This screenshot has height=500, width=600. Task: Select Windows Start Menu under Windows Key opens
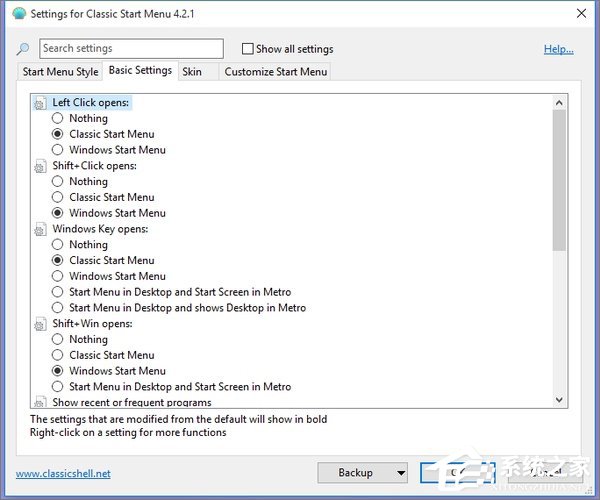(58, 276)
